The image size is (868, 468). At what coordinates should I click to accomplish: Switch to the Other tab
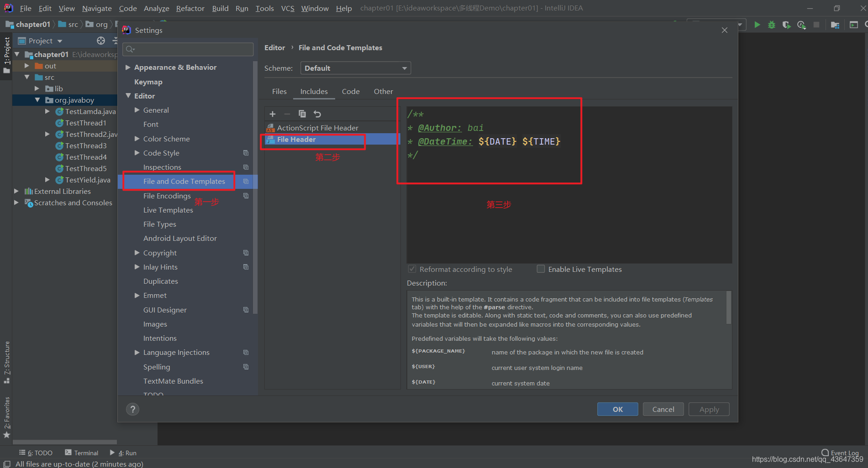pyautogui.click(x=383, y=91)
